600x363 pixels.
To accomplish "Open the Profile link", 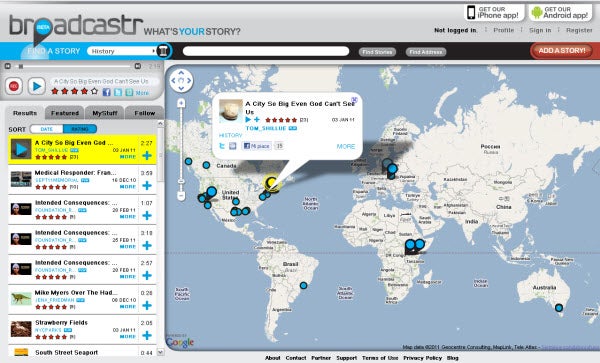I will pos(503,30).
